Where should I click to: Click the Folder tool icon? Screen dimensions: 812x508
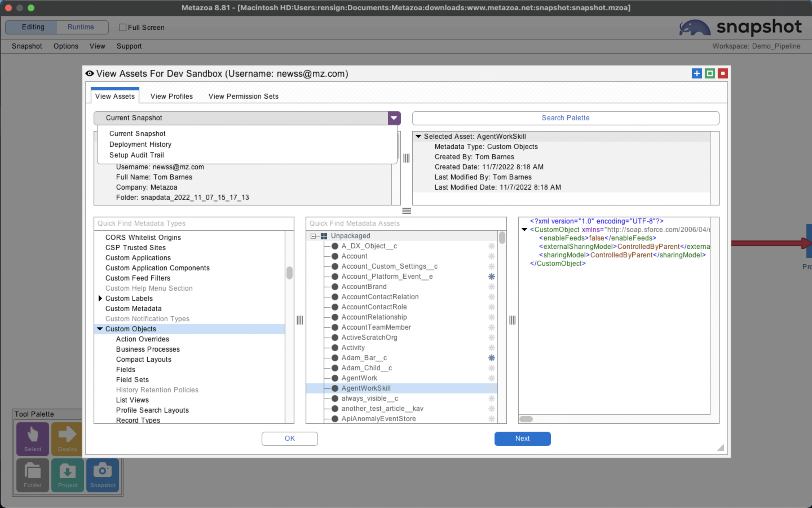click(32, 475)
